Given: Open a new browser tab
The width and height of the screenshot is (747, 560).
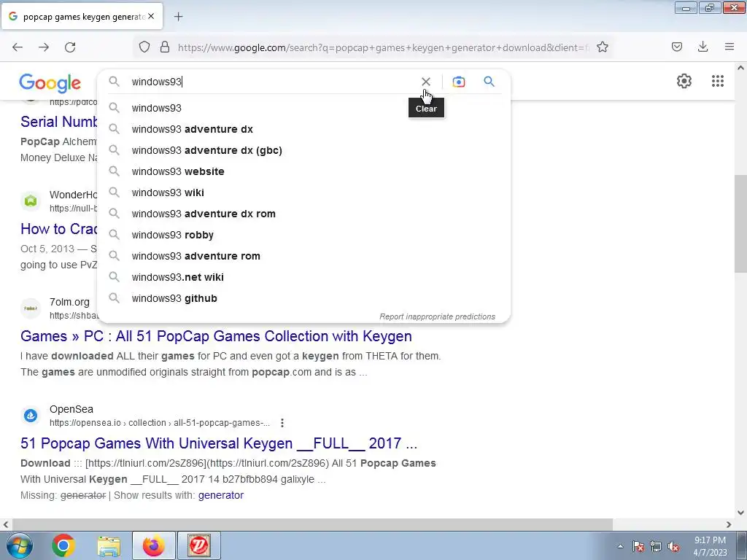Looking at the screenshot, I should pos(178,17).
